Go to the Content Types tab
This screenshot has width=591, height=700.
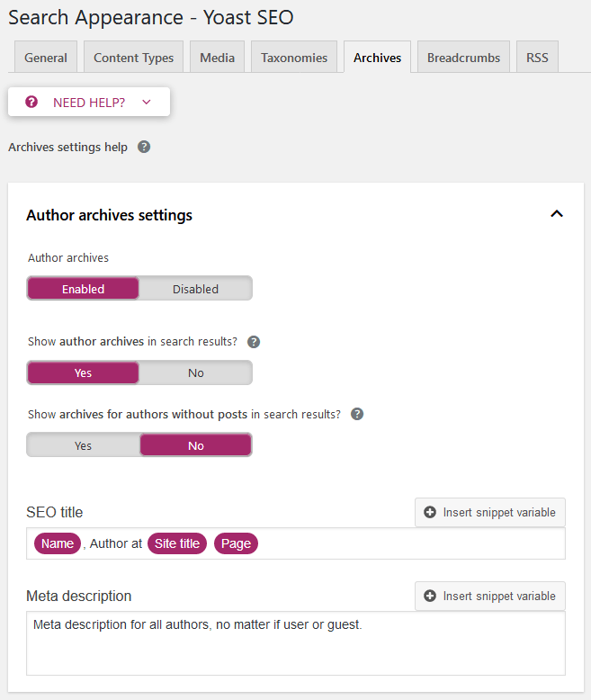point(133,58)
